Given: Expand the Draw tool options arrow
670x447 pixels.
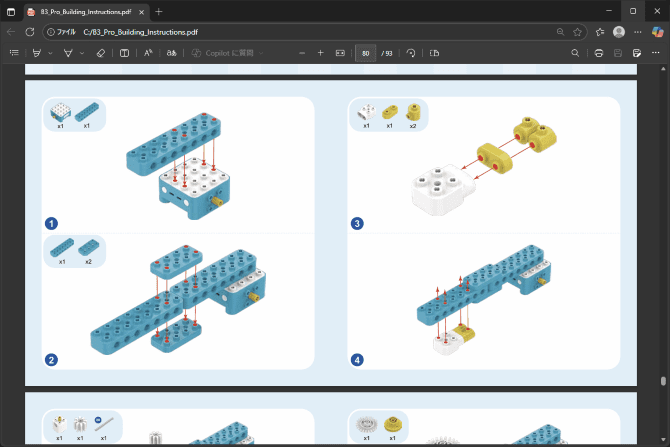Looking at the screenshot, I should [81, 52].
